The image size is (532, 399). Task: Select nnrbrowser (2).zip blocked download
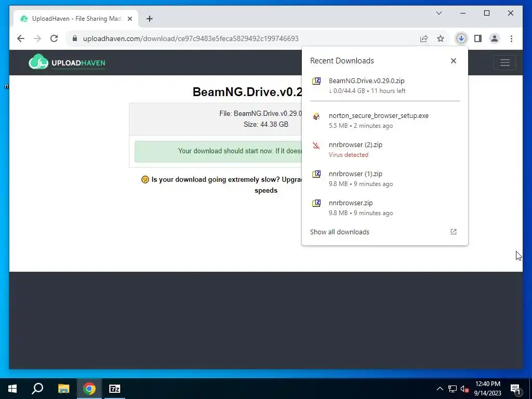385,150
